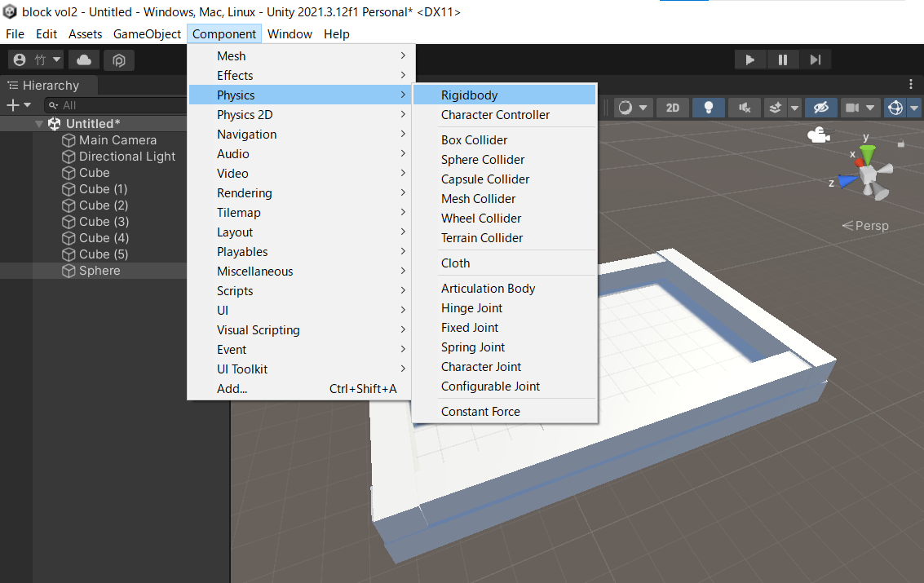
Task: Select Directional Light in Hierarchy
Action: [127, 157]
